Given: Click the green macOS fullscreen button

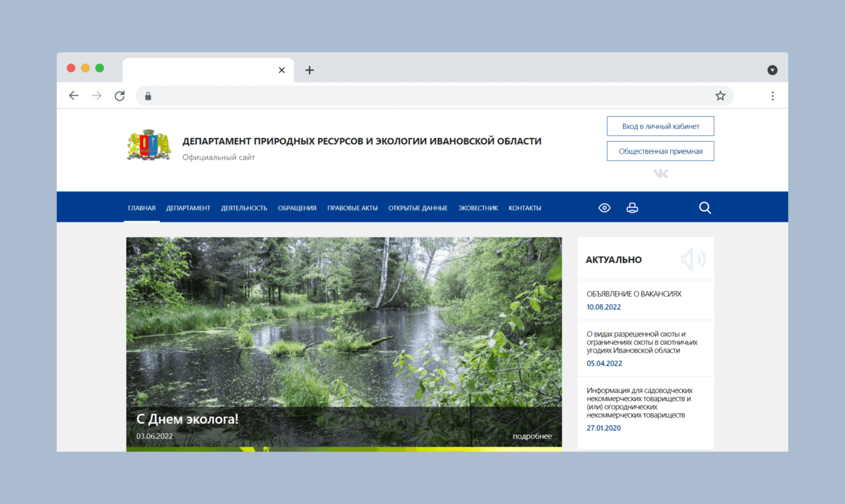Looking at the screenshot, I should click(x=100, y=68).
